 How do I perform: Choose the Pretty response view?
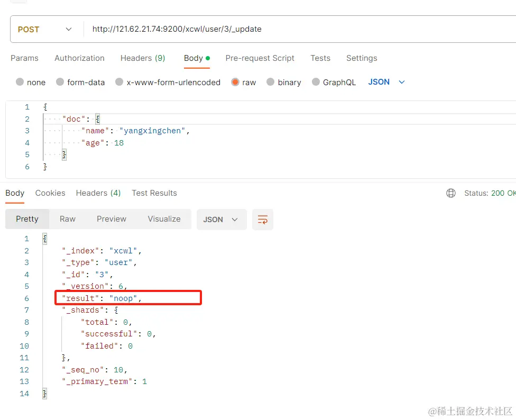[x=27, y=219]
